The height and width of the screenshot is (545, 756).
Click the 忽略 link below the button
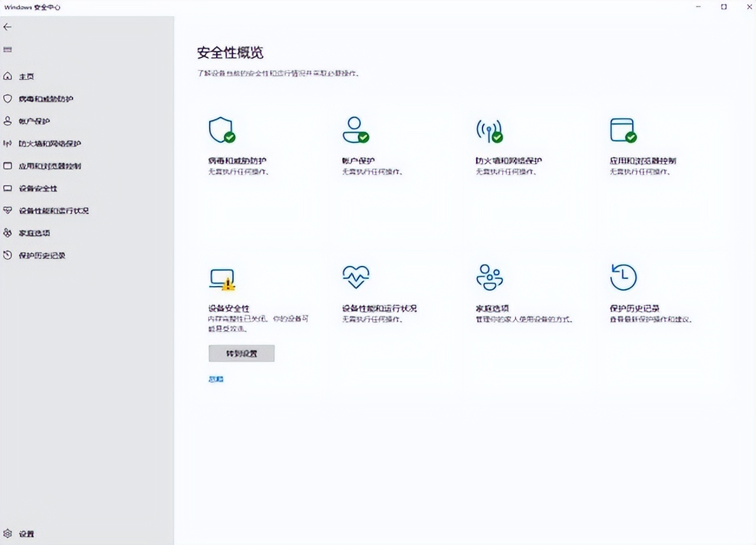coord(216,379)
